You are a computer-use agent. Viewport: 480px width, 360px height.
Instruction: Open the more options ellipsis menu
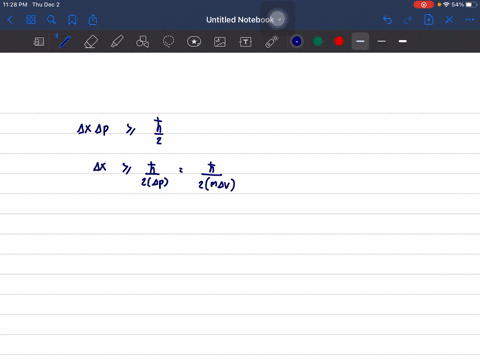470,20
